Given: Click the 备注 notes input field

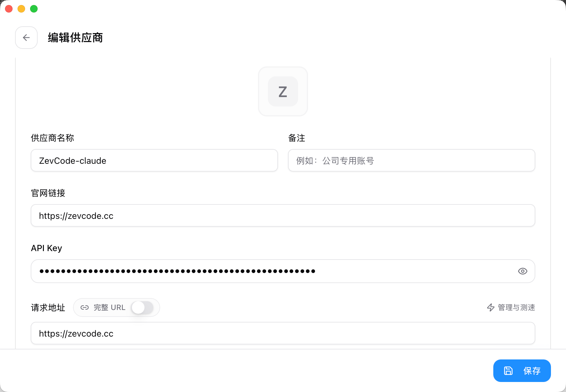Looking at the screenshot, I should click(x=411, y=160).
